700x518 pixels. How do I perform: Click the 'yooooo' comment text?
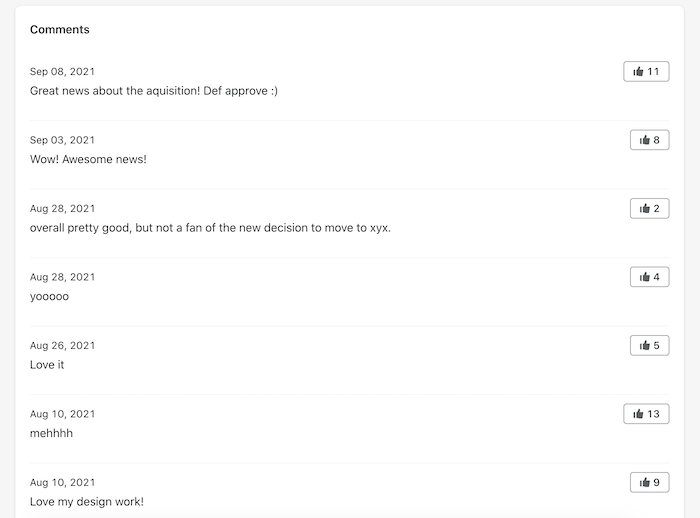[49, 297]
